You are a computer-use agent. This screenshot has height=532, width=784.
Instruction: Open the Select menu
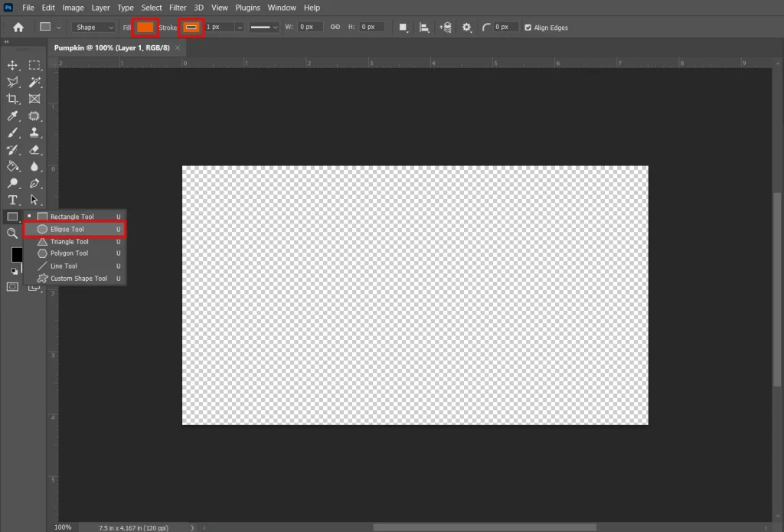point(152,8)
